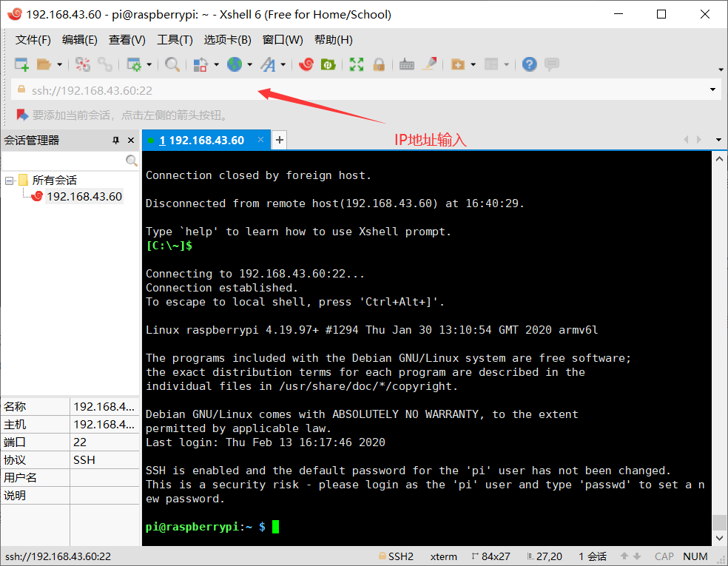This screenshot has width=728, height=566.
Task: Pin the 会话管理器 panel
Action: click(x=115, y=140)
